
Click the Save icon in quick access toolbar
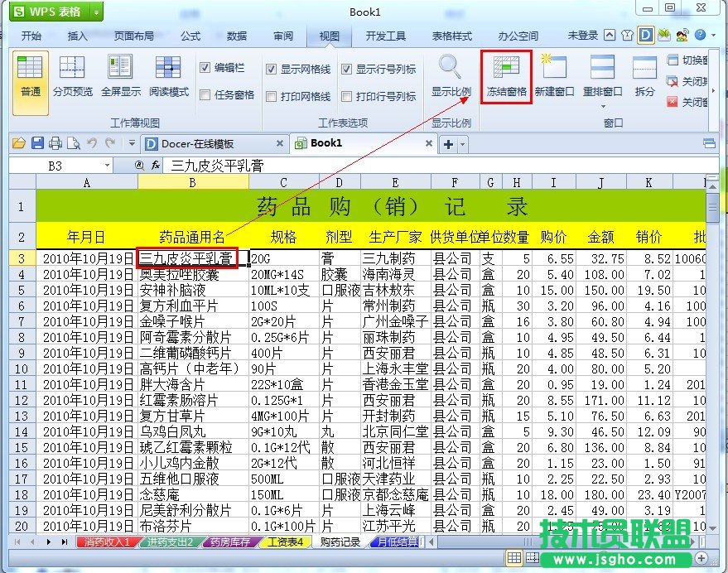point(36,144)
